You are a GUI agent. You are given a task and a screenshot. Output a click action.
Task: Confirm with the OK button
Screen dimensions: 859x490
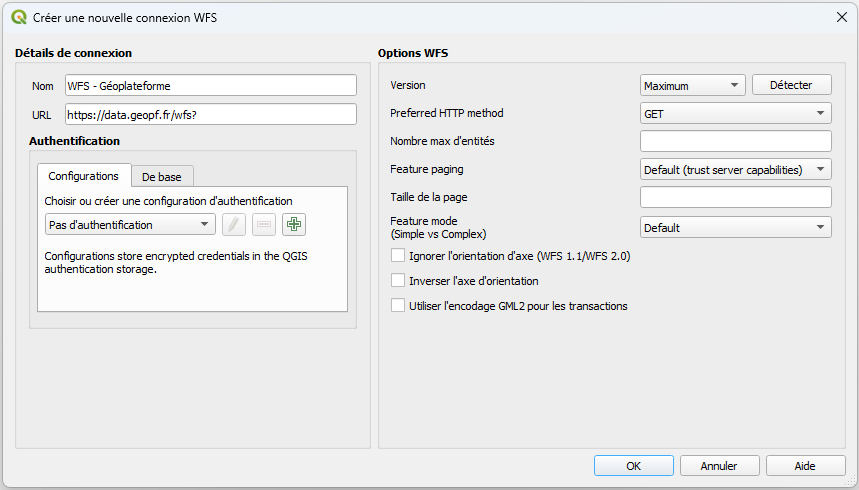point(634,466)
